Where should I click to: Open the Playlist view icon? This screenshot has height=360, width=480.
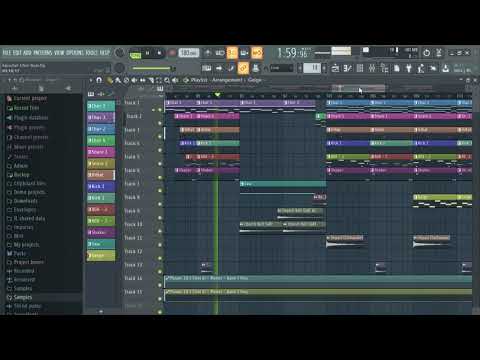[335, 68]
